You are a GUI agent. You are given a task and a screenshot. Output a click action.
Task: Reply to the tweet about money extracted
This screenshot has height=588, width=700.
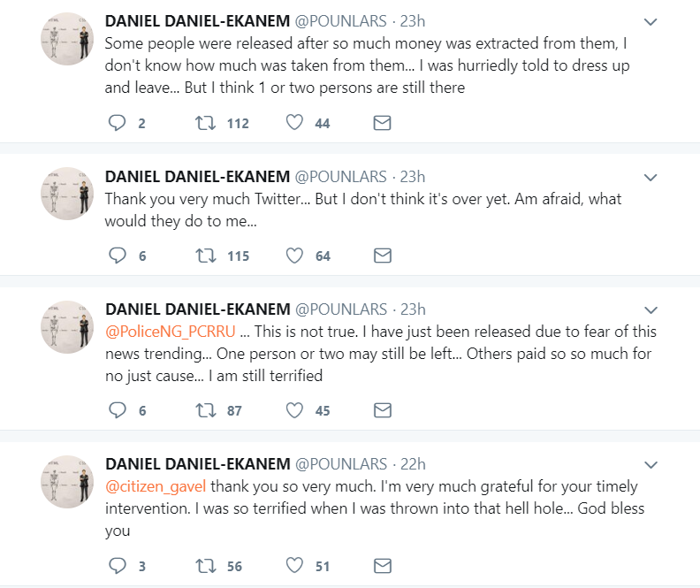117,123
